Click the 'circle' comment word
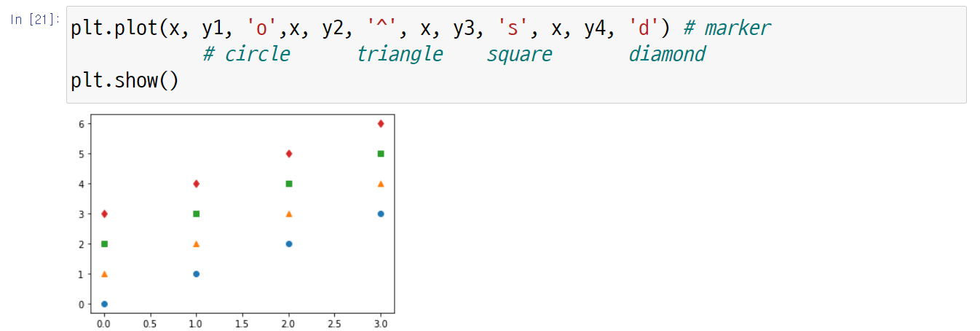Image resolution: width=980 pixels, height=331 pixels. (x=257, y=54)
